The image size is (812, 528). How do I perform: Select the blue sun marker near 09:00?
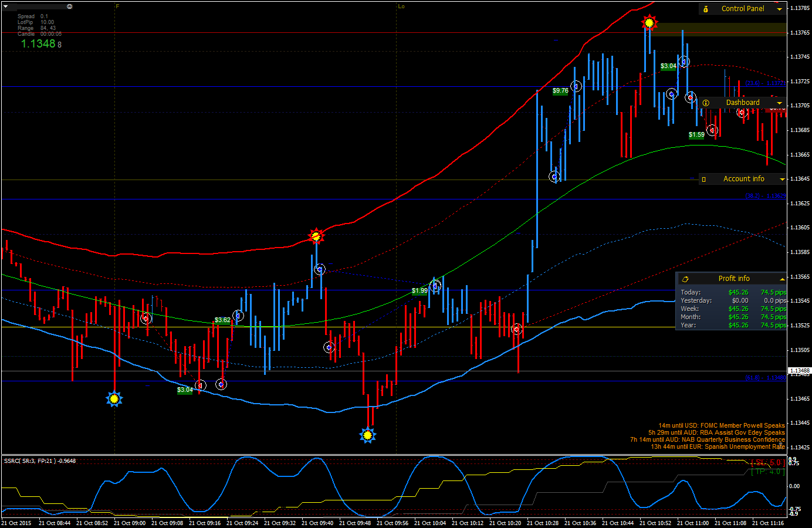pos(114,399)
